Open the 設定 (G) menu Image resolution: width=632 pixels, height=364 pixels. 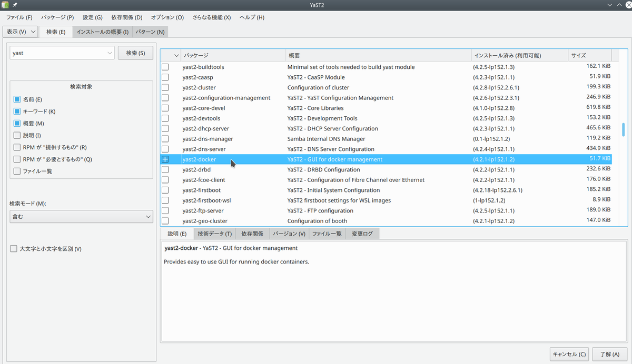[93, 17]
